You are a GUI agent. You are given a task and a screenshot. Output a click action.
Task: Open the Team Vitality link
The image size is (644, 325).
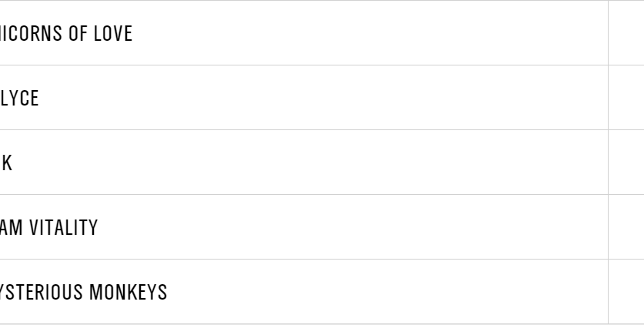[48, 228]
